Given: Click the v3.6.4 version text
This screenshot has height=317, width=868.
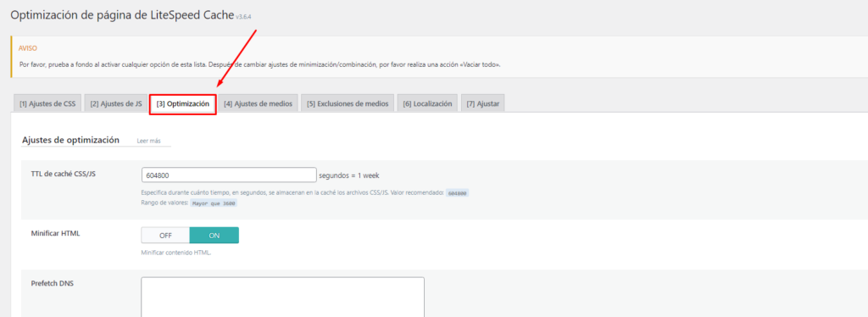Looking at the screenshot, I should [x=244, y=17].
